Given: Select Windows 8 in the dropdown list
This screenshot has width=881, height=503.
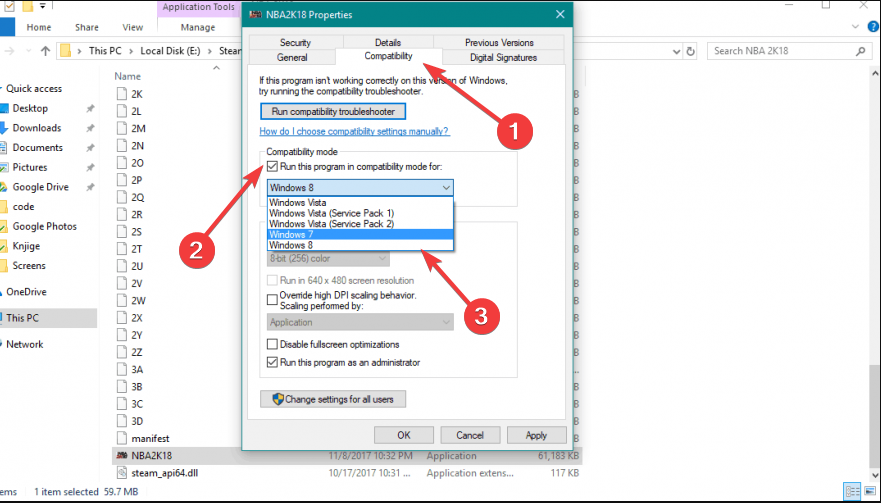Looking at the screenshot, I should pos(360,245).
